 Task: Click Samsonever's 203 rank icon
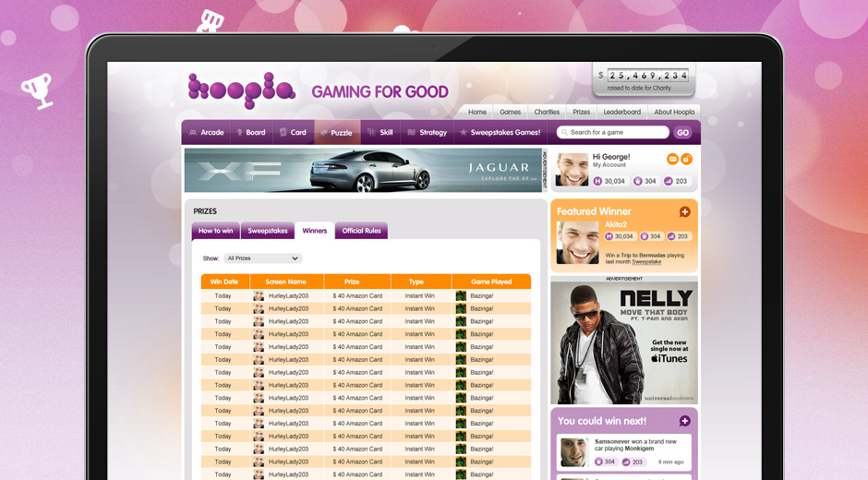626,462
